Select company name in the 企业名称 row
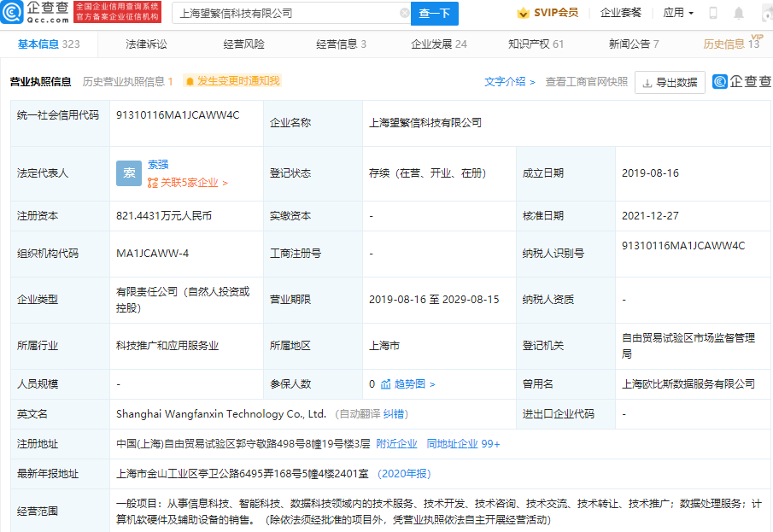The height and width of the screenshot is (532, 773). 425,123
